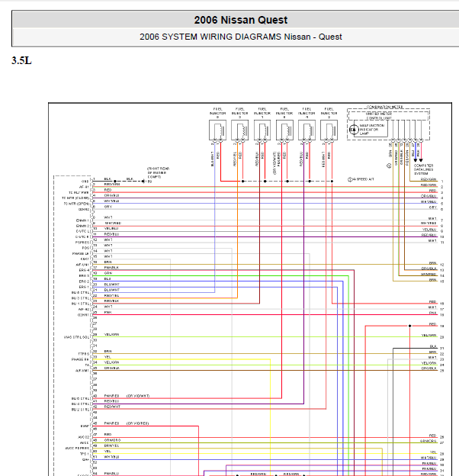The image size is (459, 476).
Task: Click the 'GND' pin label on connector
Action: [85, 182]
